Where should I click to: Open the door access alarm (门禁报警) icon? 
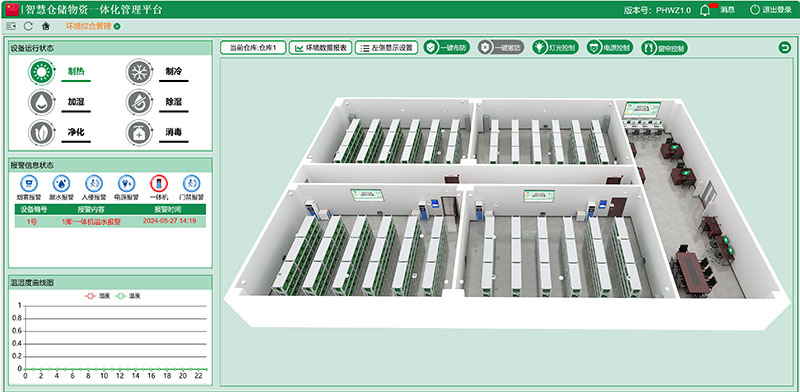[191, 183]
